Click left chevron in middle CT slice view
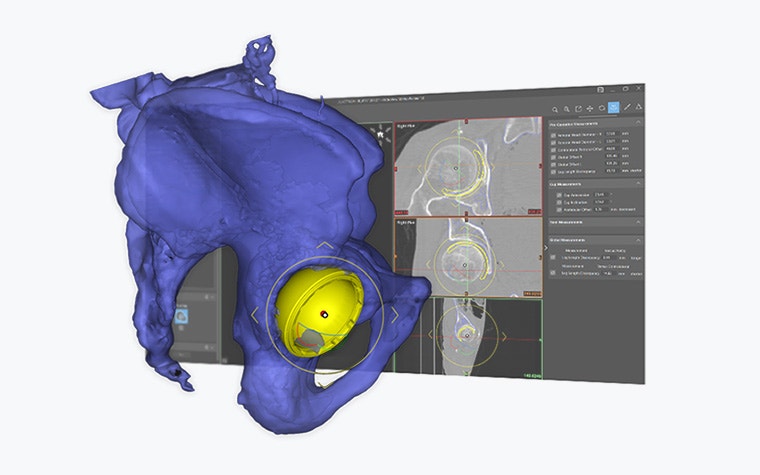The width and height of the screenshot is (760, 475). tap(428, 264)
